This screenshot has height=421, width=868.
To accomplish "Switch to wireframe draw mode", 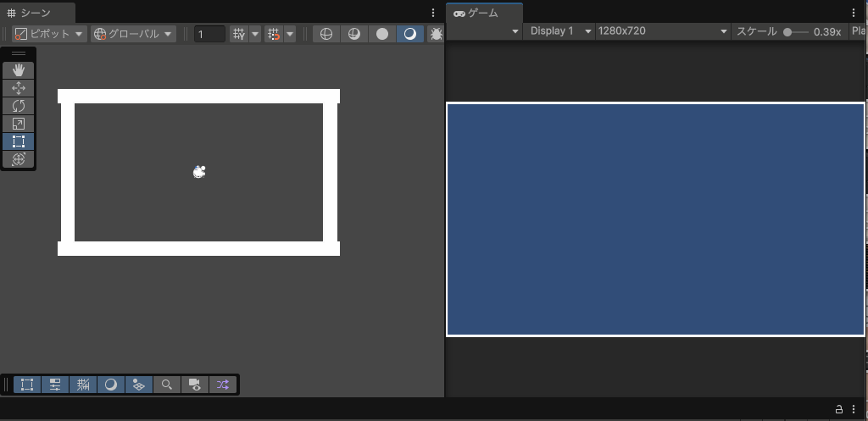I will (326, 34).
